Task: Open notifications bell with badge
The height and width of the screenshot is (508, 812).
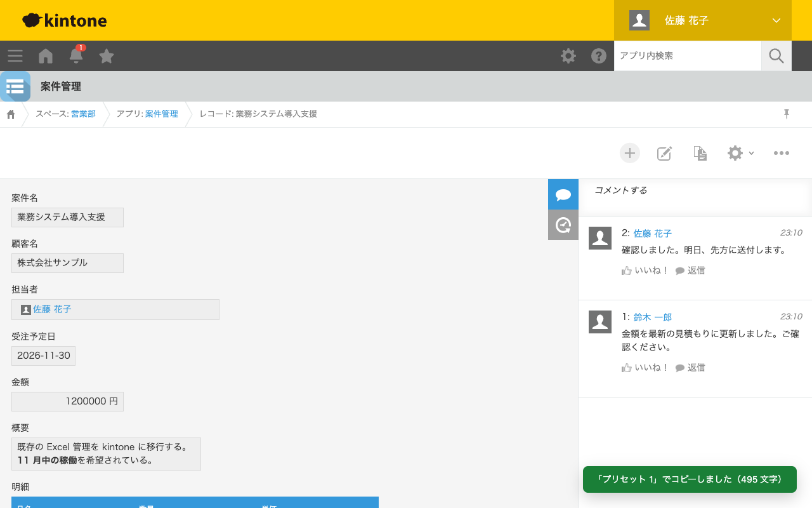Action: click(76, 55)
